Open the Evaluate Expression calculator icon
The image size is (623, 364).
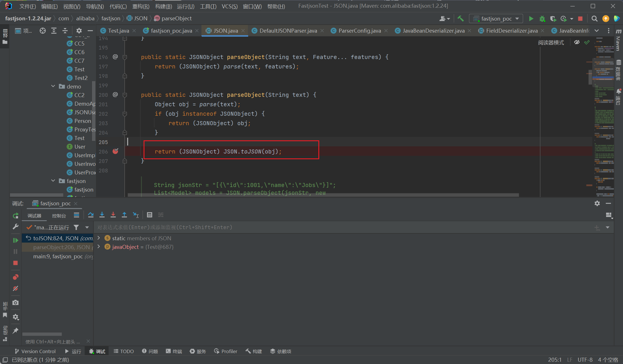(x=149, y=215)
